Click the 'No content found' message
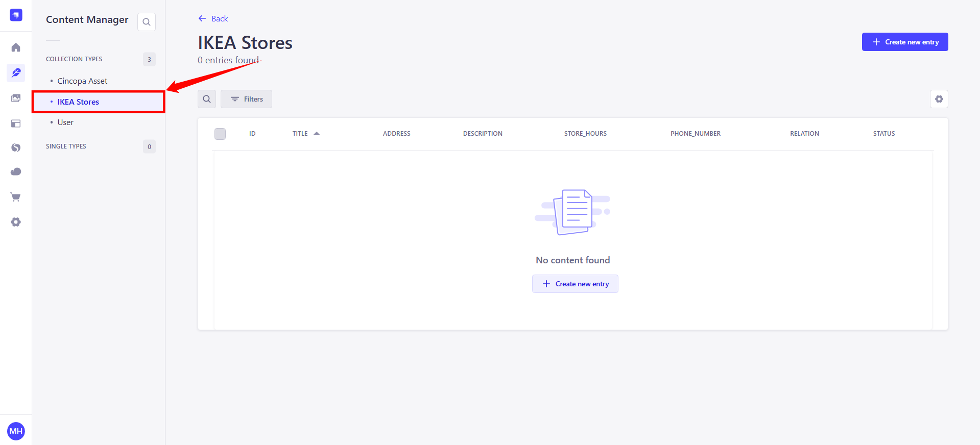 [573, 260]
